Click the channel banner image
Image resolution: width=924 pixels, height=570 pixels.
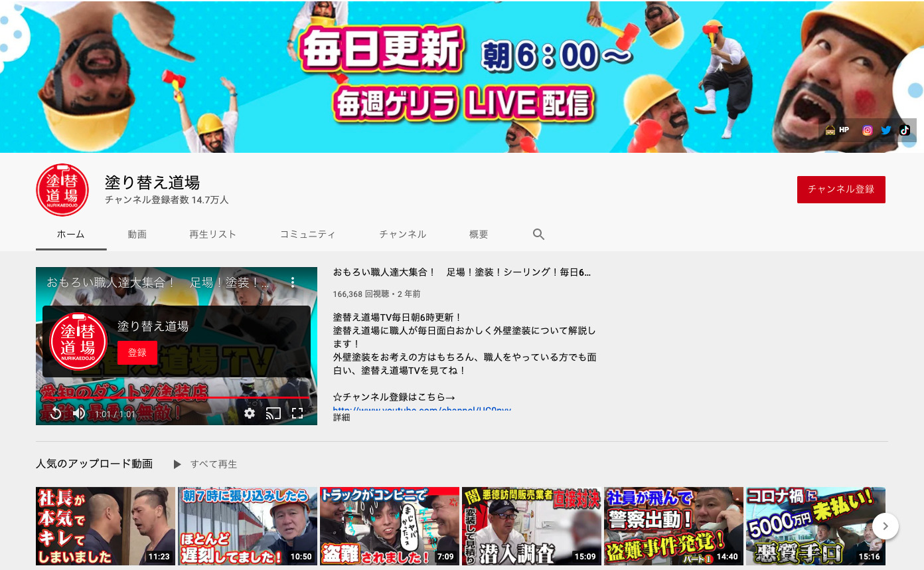tap(462, 76)
